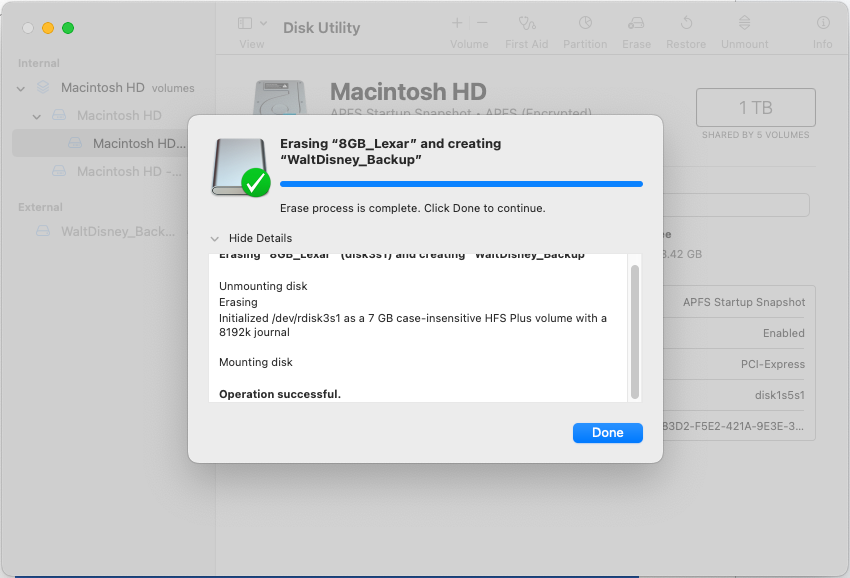
Task: Click the Mounting disk log line
Action: pyautogui.click(x=256, y=362)
